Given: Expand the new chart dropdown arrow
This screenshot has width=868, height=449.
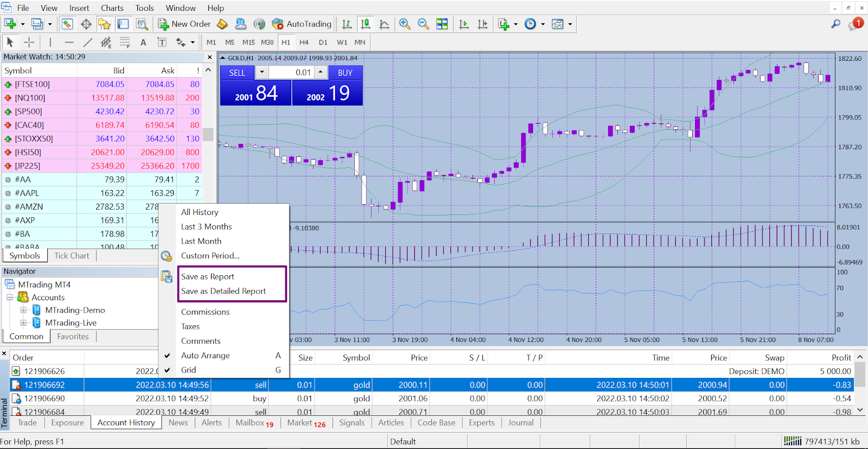Looking at the screenshot, I should tap(23, 24).
